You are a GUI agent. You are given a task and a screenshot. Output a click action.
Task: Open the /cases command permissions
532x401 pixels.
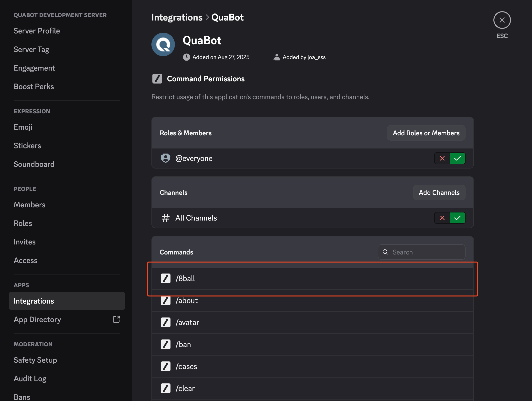click(x=312, y=366)
